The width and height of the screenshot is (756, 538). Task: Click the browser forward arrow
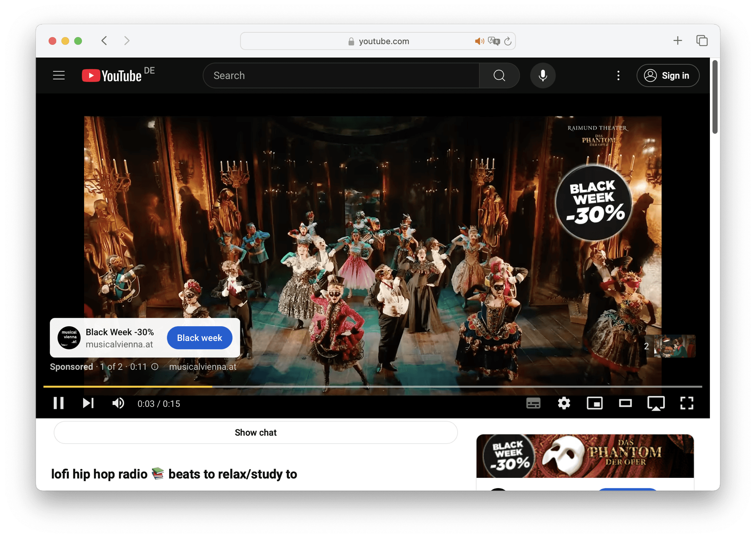[127, 41]
